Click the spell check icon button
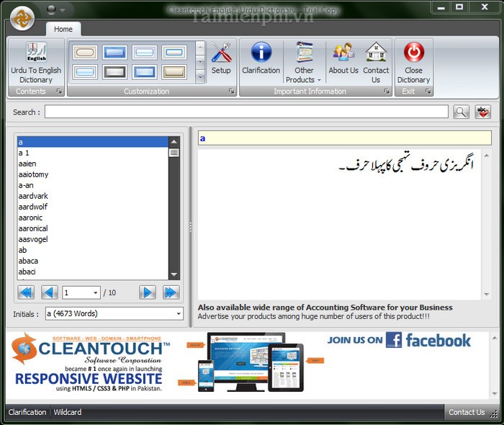Image resolution: width=504 pixels, height=425 pixels. [483, 112]
